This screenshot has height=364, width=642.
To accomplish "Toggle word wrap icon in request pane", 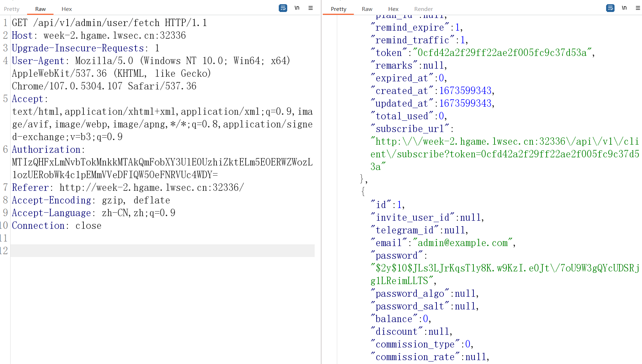I will [283, 8].
